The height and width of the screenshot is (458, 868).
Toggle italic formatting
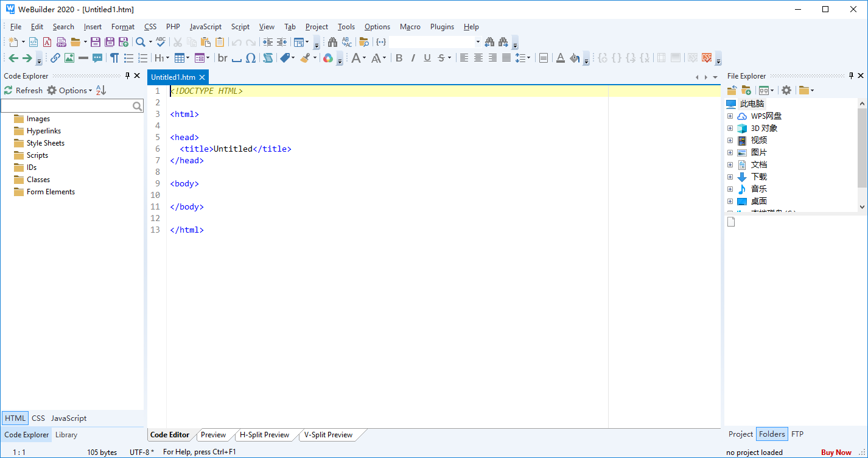[x=413, y=58]
